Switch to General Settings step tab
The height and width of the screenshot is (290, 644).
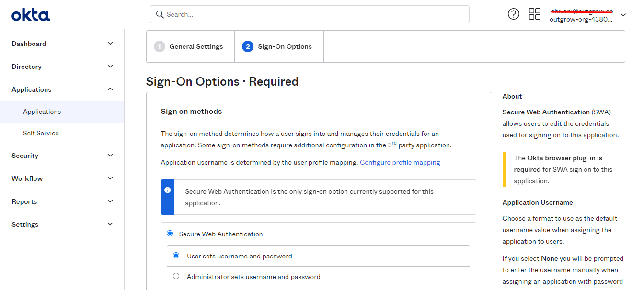(190, 46)
